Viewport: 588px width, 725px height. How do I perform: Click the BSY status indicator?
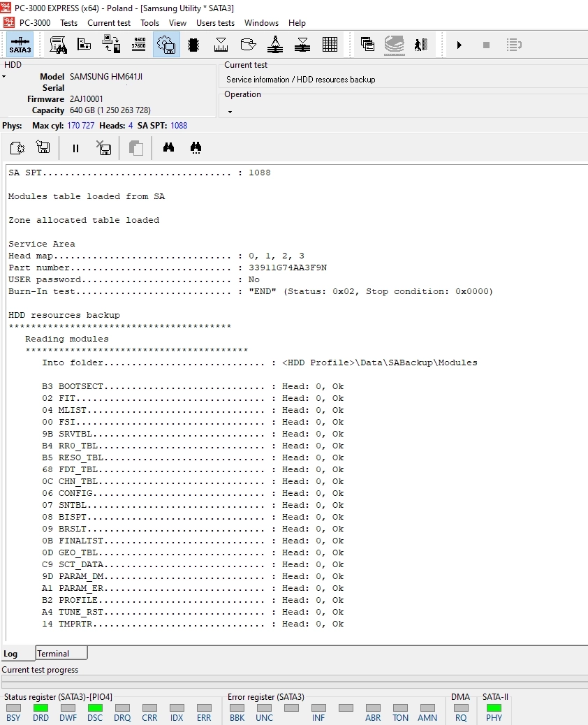pyautogui.click(x=13, y=708)
